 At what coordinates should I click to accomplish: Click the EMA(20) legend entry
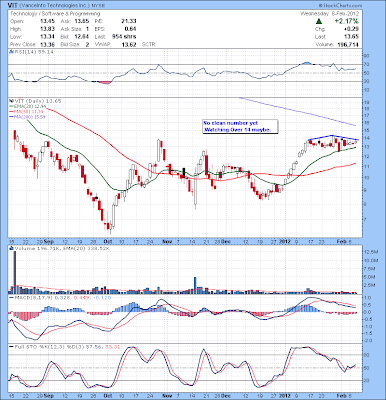(28, 106)
